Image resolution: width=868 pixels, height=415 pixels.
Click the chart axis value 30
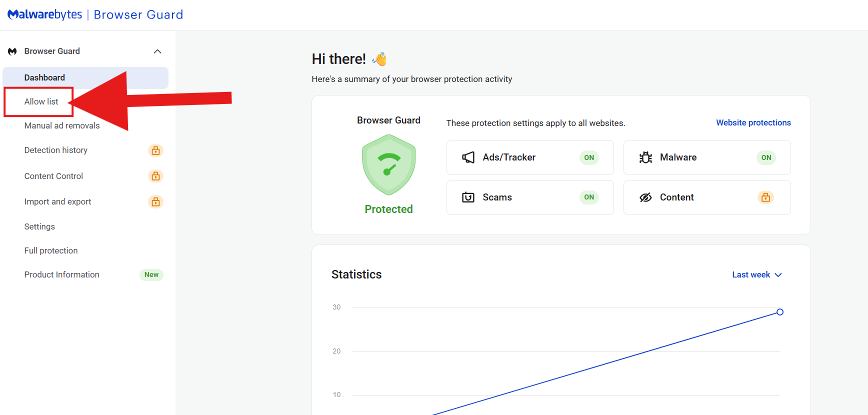tap(336, 307)
